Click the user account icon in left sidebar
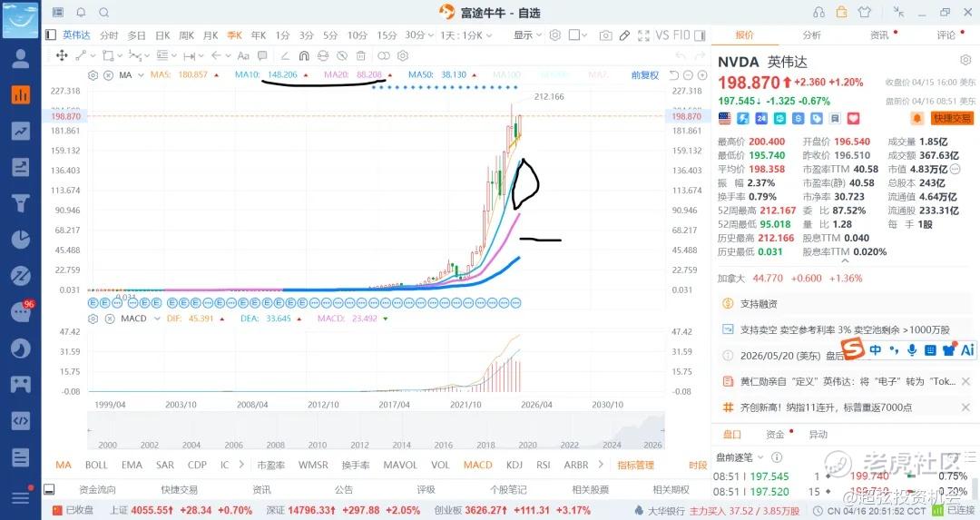The height and width of the screenshot is (520, 980). [x=21, y=58]
